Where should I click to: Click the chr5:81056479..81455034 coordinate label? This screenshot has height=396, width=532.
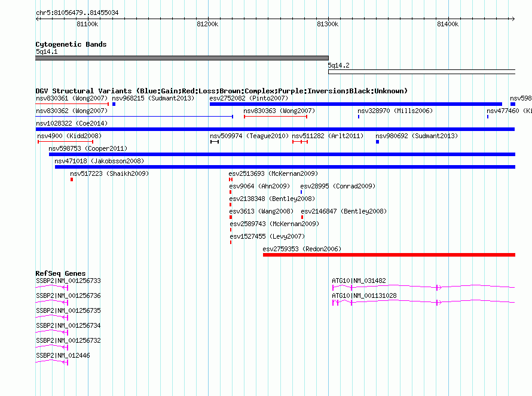pos(77,13)
